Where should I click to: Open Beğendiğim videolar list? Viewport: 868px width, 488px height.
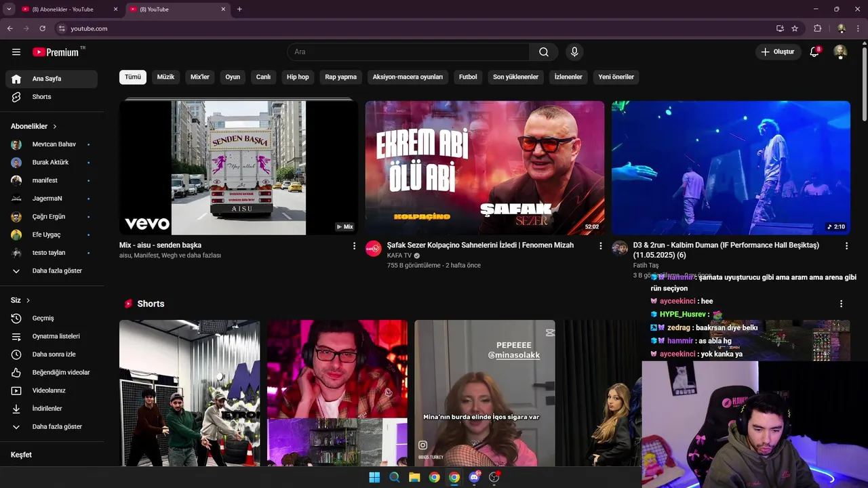[52, 372]
